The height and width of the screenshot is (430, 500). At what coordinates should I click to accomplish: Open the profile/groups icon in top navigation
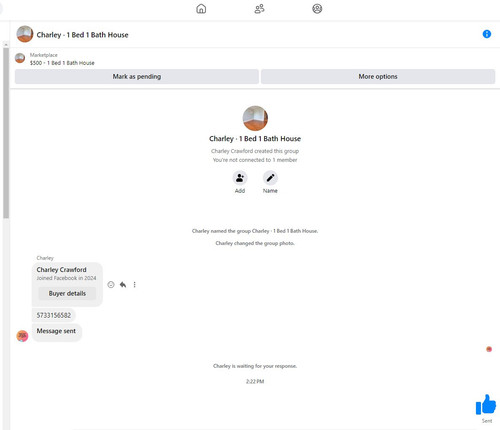click(317, 9)
